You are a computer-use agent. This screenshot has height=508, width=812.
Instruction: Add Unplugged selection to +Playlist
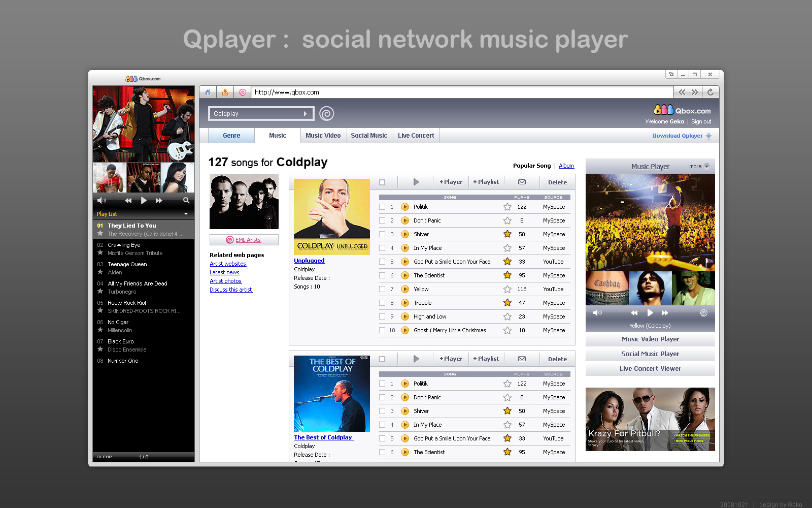pos(486,182)
